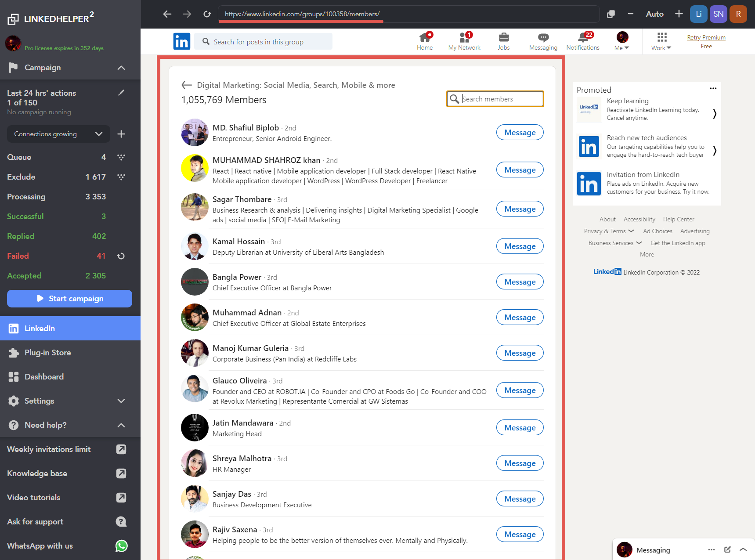Open Notifications bell with 22 badge
The width and height of the screenshot is (755, 560).
click(x=583, y=41)
